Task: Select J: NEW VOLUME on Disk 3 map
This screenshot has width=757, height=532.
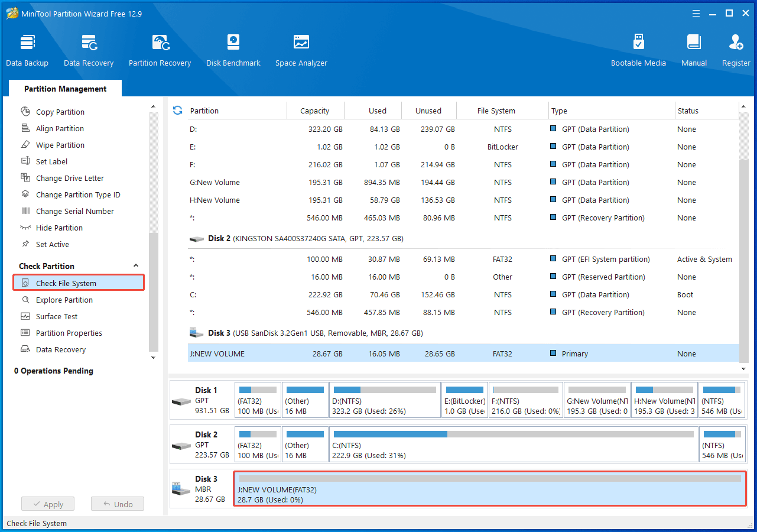Action: pyautogui.click(x=490, y=489)
